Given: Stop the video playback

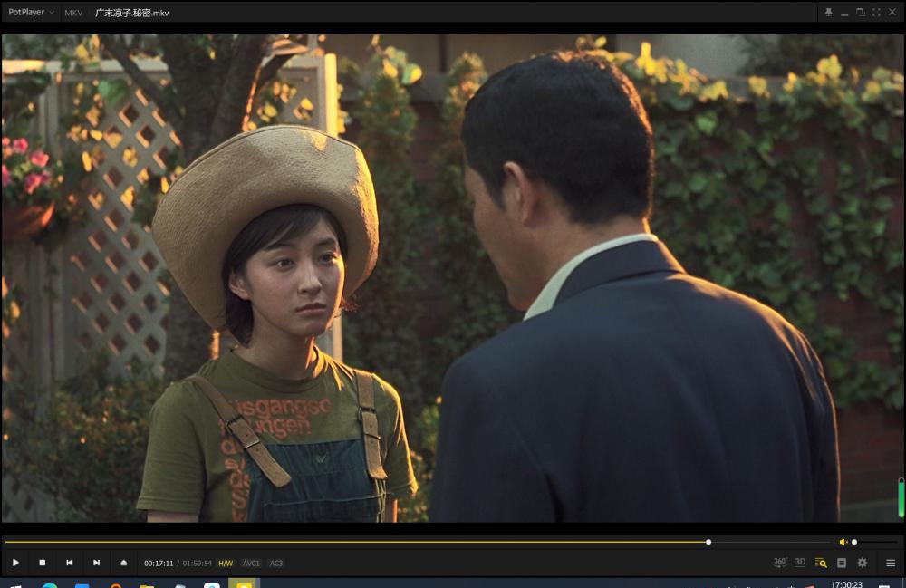Looking at the screenshot, I should 43,563.
